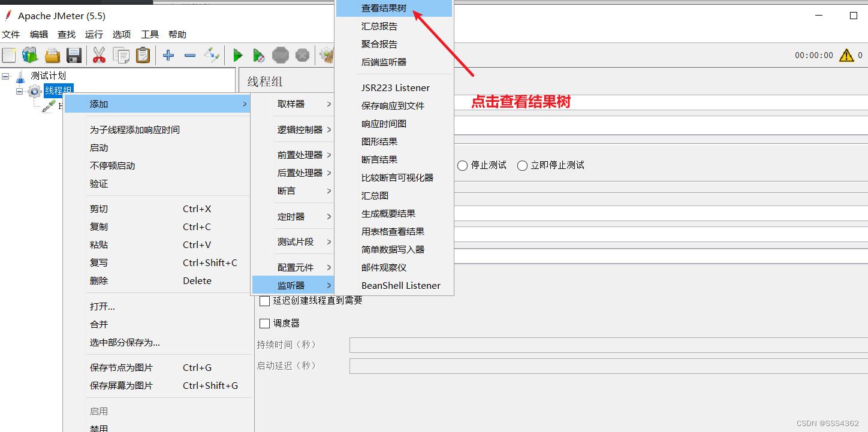
Task: Click the thread group gear icon
Action: [x=35, y=91]
